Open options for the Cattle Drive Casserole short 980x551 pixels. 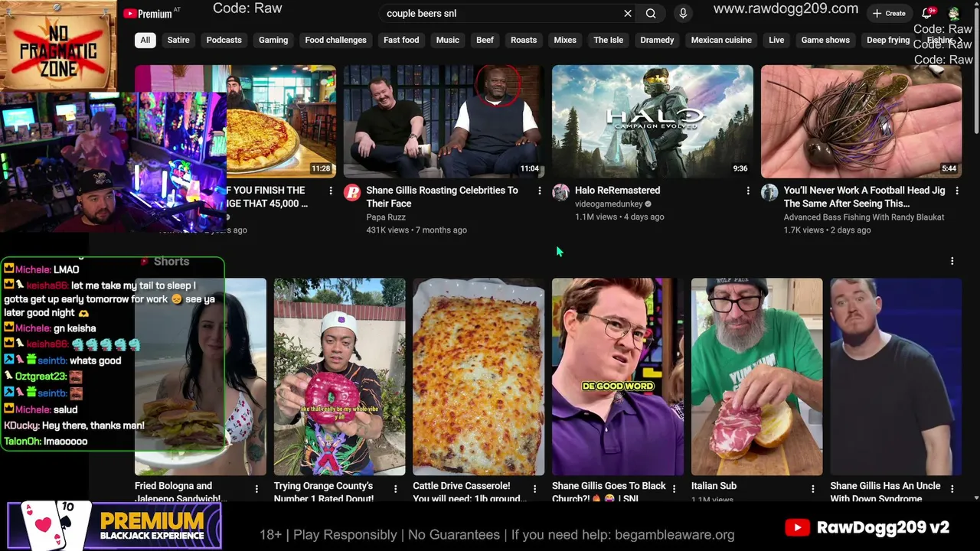pos(534,488)
